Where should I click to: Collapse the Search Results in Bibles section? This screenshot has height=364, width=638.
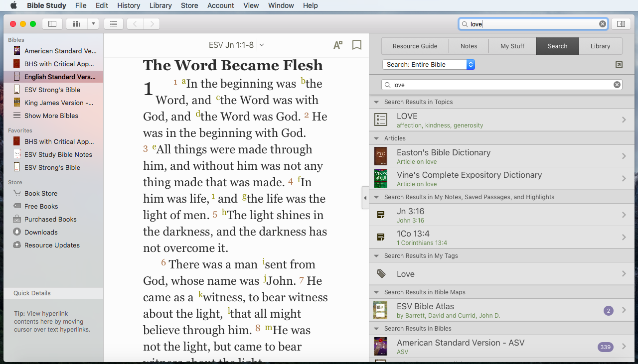tap(376, 329)
